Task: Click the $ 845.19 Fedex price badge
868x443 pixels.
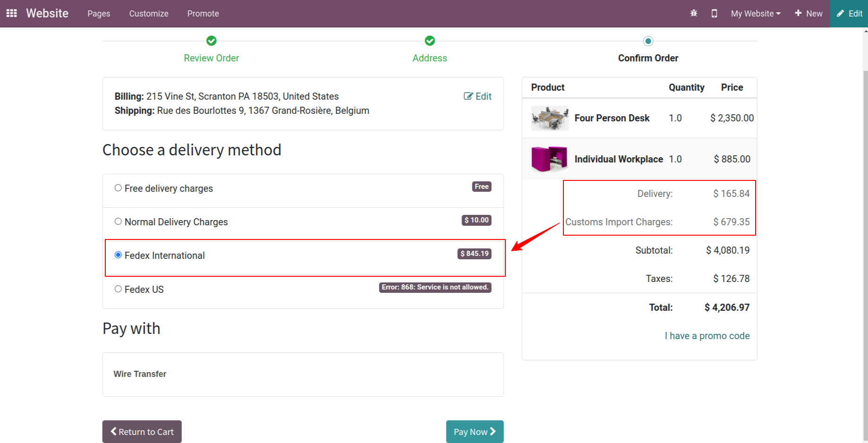Action: coord(475,254)
